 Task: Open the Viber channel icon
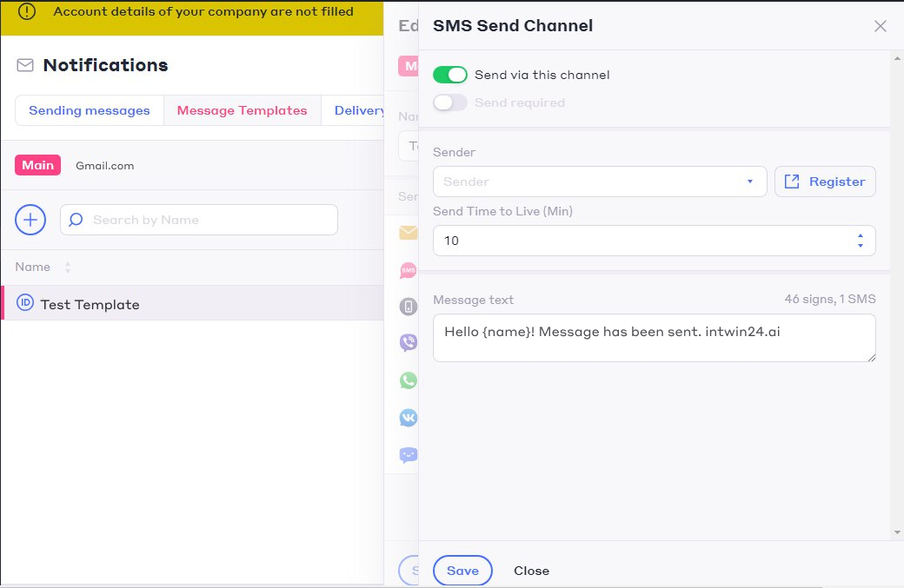(x=408, y=343)
